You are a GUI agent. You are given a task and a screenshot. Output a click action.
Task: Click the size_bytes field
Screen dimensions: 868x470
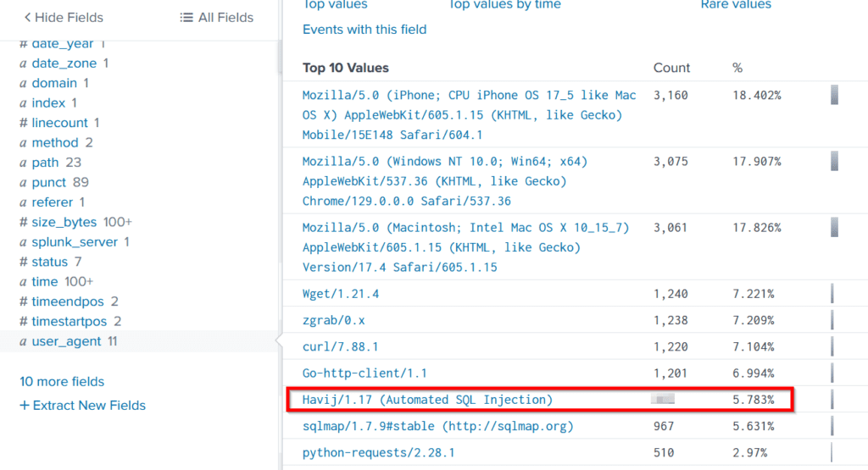[64, 222]
